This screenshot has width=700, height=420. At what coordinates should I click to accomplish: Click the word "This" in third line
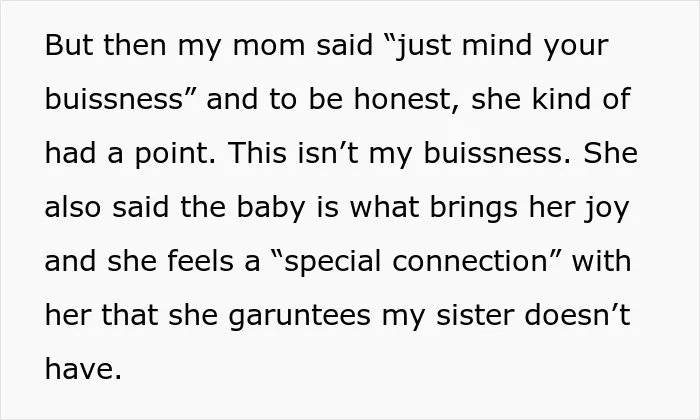(257, 153)
